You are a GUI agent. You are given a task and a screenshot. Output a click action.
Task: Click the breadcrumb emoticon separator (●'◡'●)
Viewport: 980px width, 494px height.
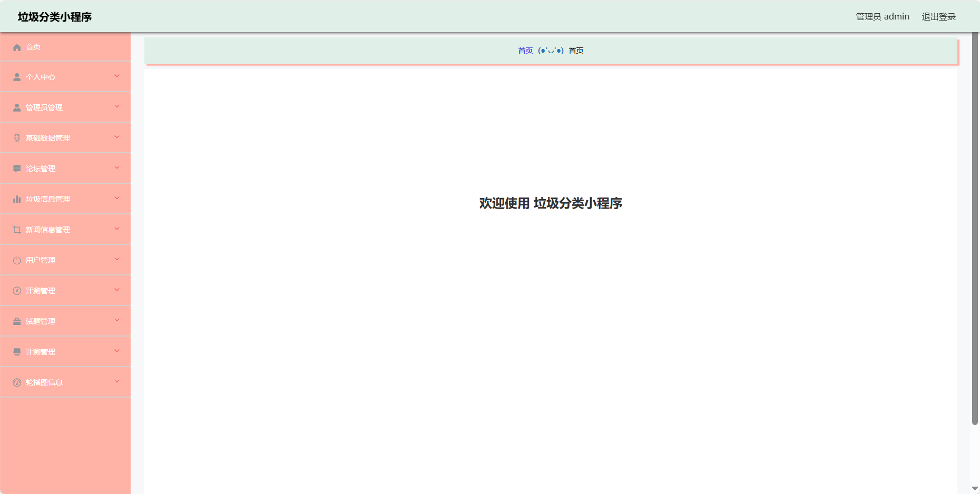tap(551, 51)
